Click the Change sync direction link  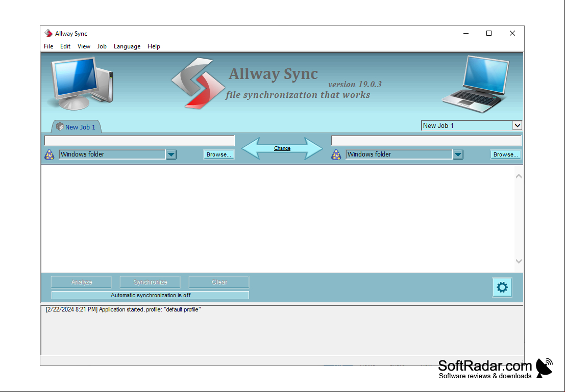[x=282, y=148]
